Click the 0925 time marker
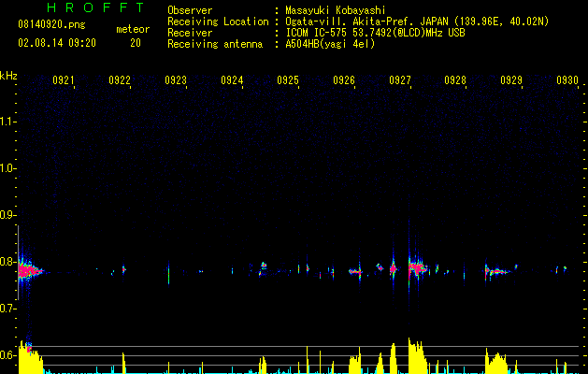This screenshot has height=374, width=588. click(x=288, y=80)
